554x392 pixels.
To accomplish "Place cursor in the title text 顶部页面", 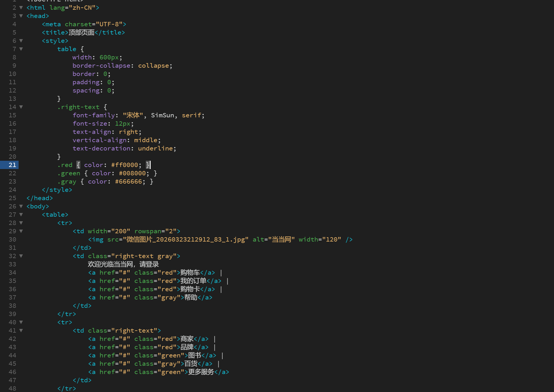I will point(81,32).
